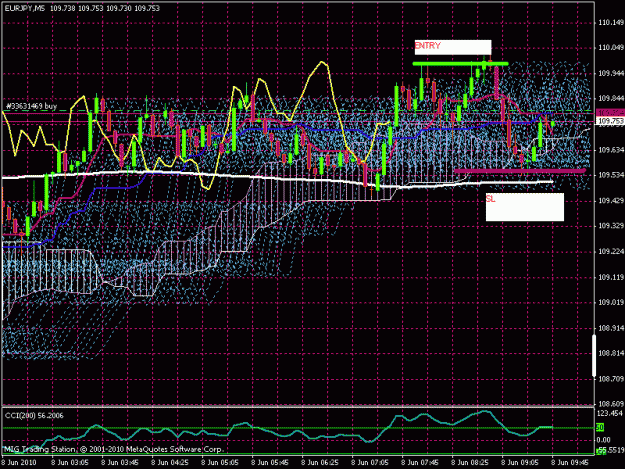Screen dimensions: 625x469
Task: Click the 8 Jun 08:25 time label
Action: coord(470,463)
